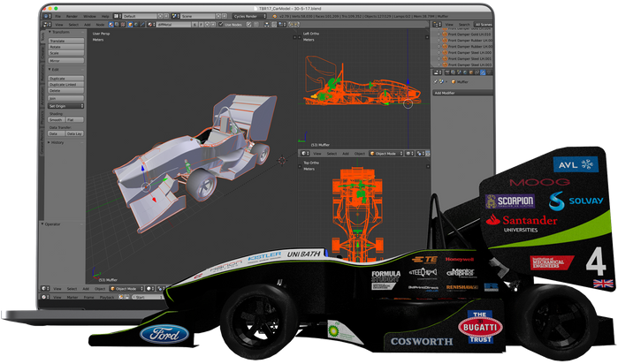Click the Join button
The width and height of the screenshot is (618, 364).
(x=66, y=98)
